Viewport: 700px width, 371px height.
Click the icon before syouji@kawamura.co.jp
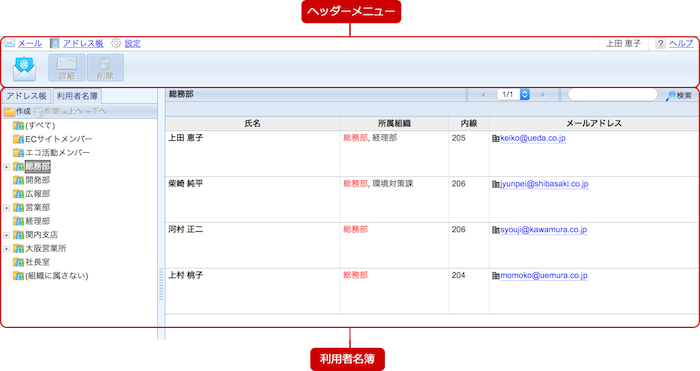coord(496,230)
